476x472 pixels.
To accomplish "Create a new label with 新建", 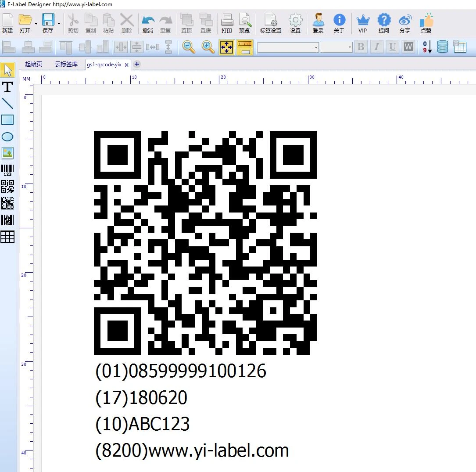I will pos(7,23).
